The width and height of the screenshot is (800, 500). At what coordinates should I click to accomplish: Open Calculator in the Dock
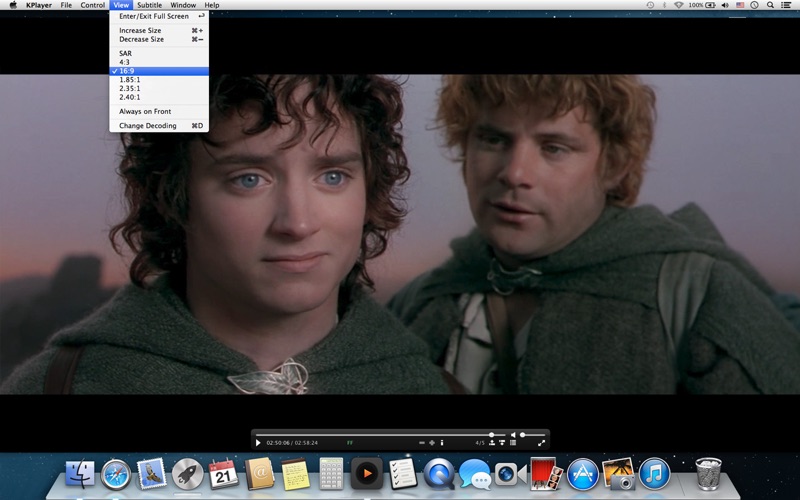pyautogui.click(x=331, y=474)
